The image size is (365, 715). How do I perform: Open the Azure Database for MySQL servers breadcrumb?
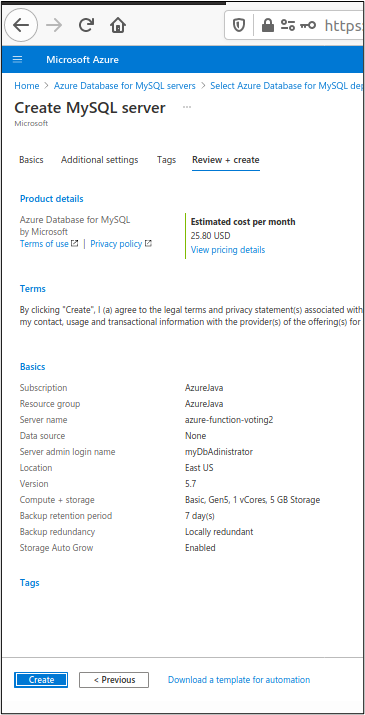click(125, 86)
